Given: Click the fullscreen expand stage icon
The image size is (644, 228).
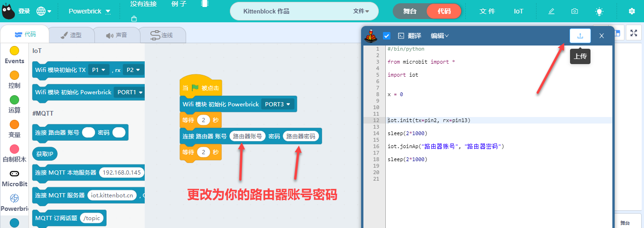Looking at the screenshot, I should pyautogui.click(x=633, y=33).
